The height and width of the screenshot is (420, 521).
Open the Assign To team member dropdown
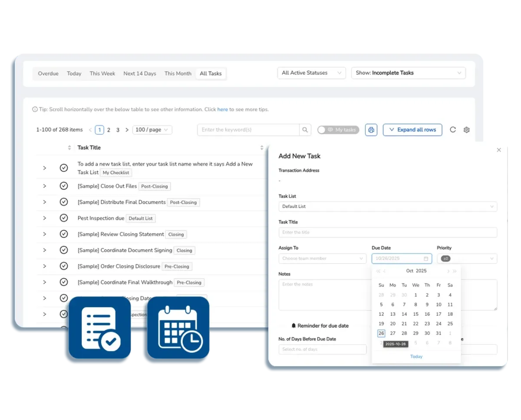323,258
